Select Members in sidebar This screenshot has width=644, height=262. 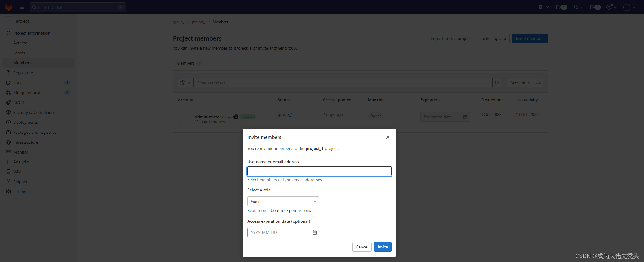click(x=38, y=63)
